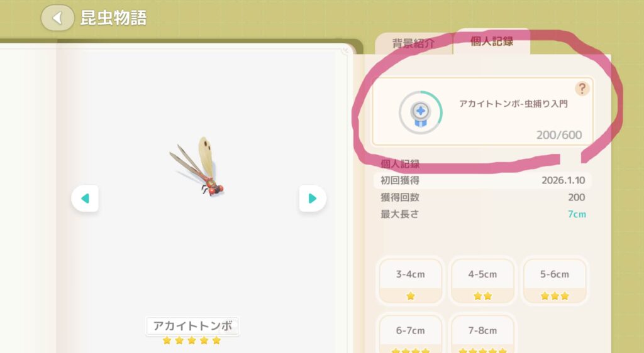Select the 7-8cm size card
644x353 pixels.
[x=482, y=334]
